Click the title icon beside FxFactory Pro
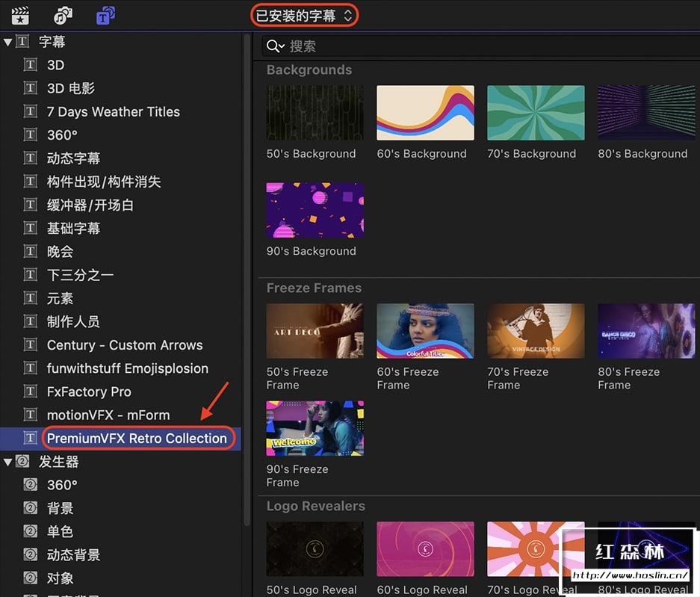 point(30,392)
